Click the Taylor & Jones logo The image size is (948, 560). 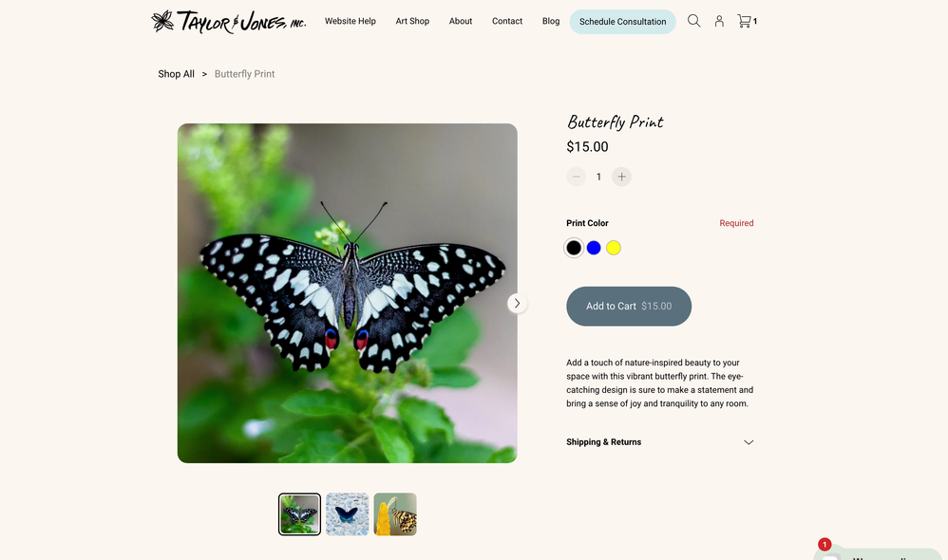(229, 21)
